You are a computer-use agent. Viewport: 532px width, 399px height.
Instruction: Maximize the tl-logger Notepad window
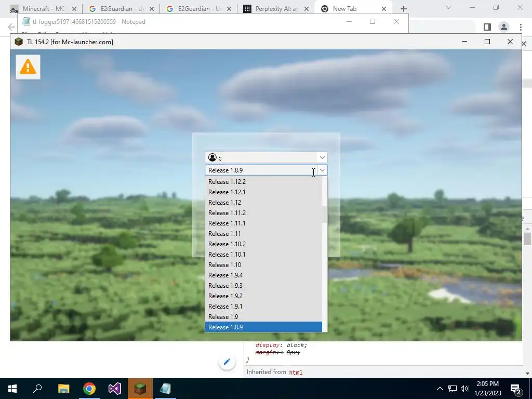[x=373, y=21]
